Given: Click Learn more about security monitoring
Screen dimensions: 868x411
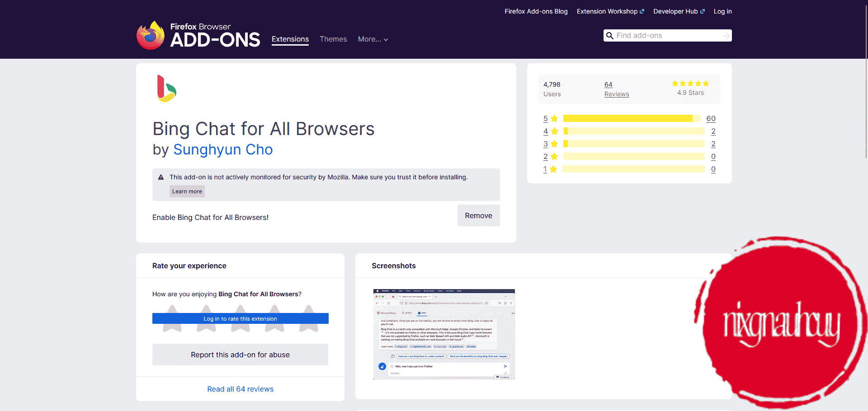Looking at the screenshot, I should (187, 191).
